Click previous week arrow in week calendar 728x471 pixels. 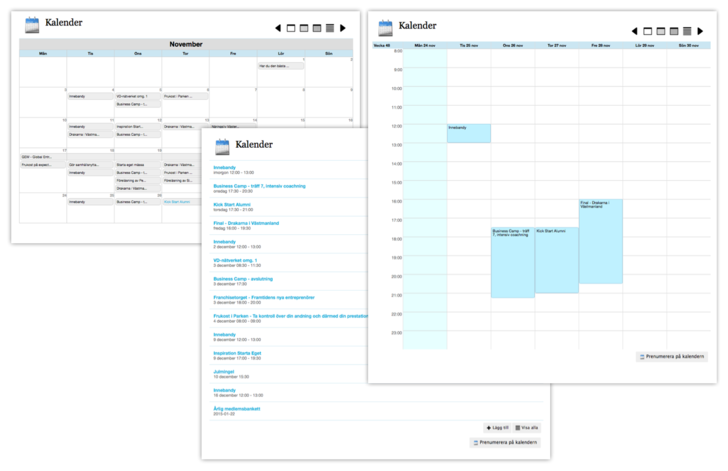pos(635,32)
